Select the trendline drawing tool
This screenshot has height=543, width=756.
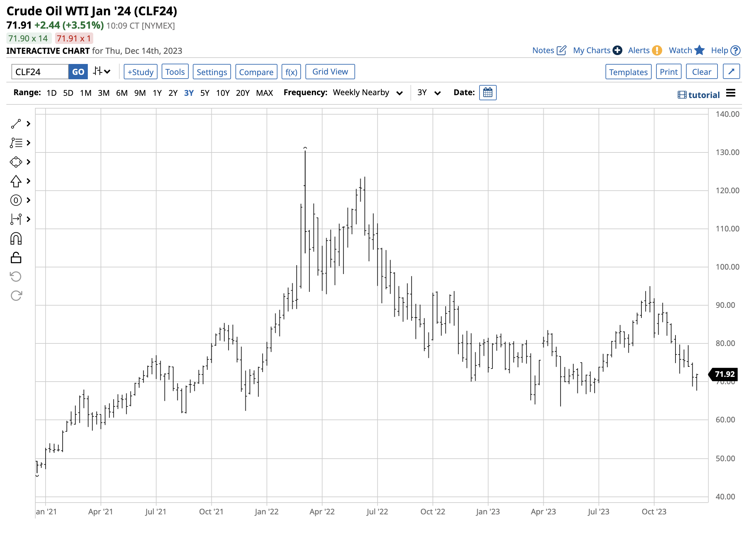[x=16, y=124]
